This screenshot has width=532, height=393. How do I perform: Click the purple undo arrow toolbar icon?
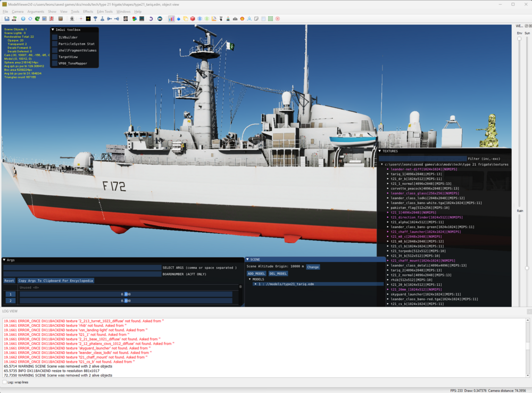coord(151,19)
